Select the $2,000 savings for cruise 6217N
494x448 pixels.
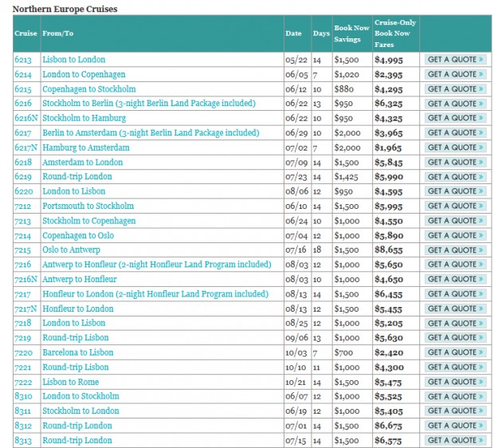[x=347, y=147]
